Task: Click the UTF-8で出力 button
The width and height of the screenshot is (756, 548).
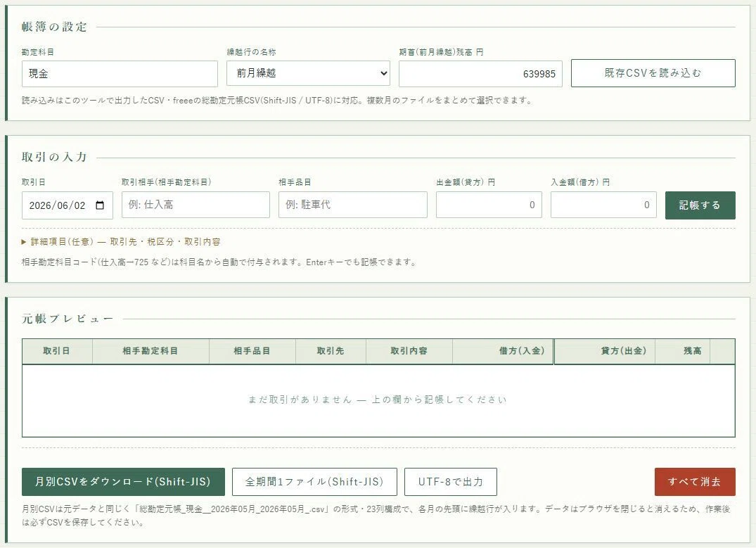Action: 450,481
